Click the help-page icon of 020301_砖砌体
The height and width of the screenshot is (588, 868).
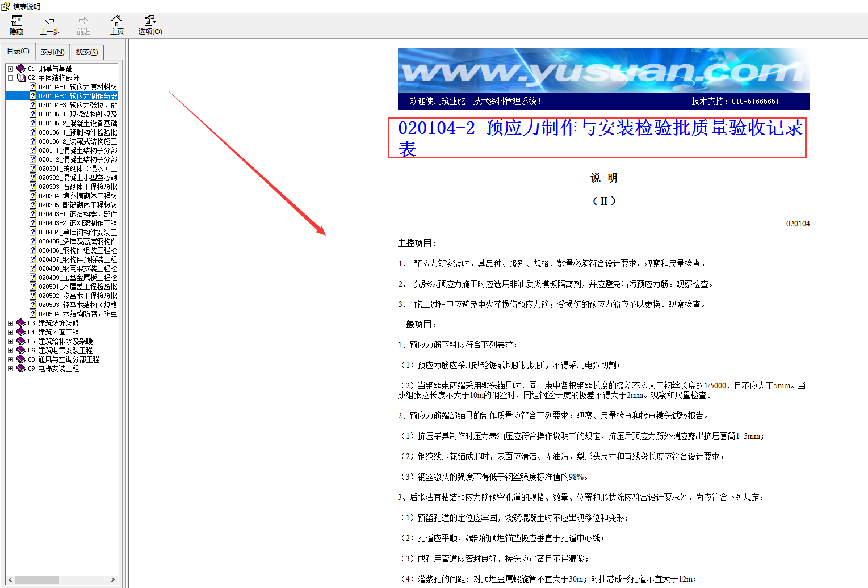[x=33, y=169]
